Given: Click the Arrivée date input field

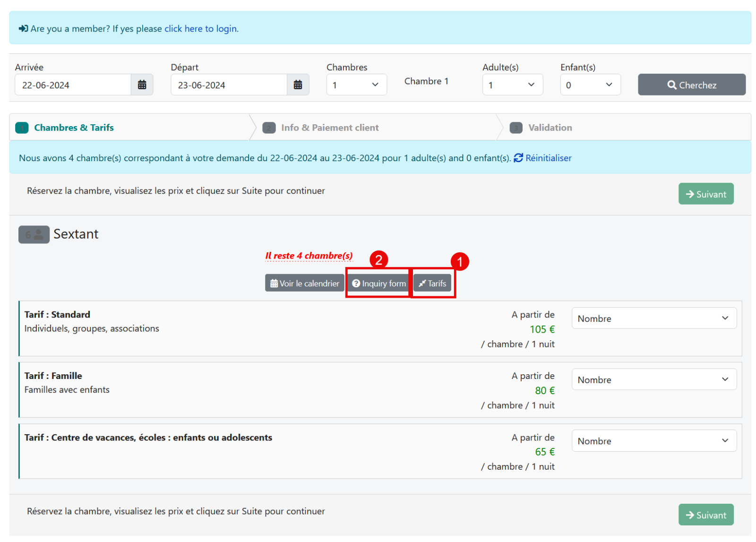Looking at the screenshot, I should pyautogui.click(x=73, y=85).
